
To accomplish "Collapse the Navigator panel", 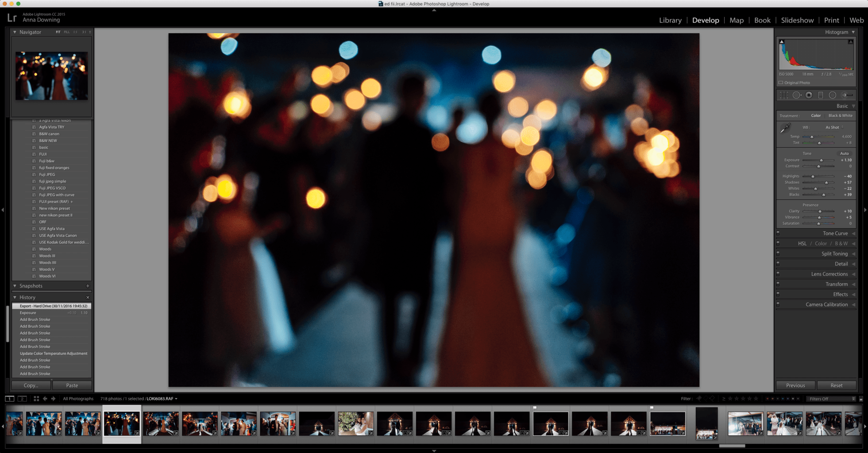I will coord(15,32).
